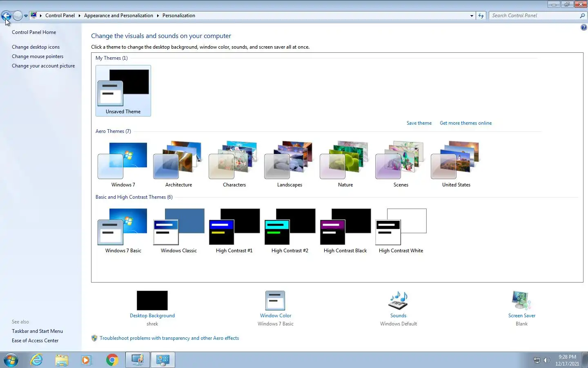The image size is (588, 368).
Task: Choose the High Contrast #1 theme
Action: (234, 231)
